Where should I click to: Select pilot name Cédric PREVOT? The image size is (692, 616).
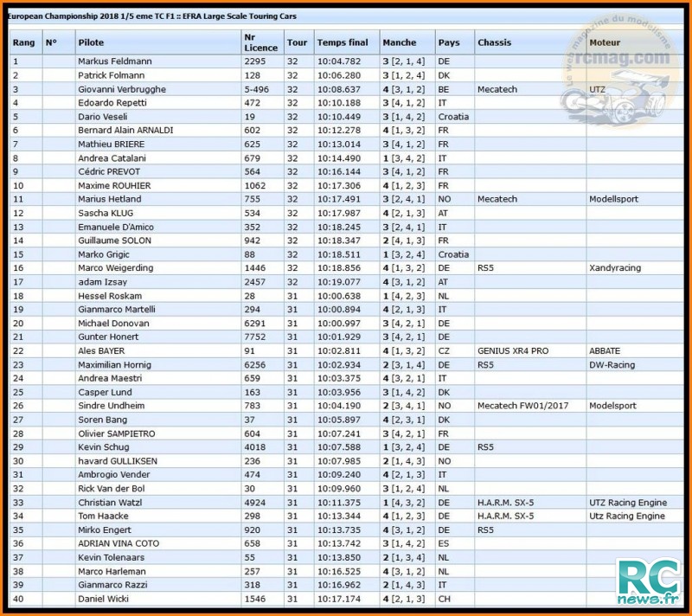pyautogui.click(x=109, y=171)
